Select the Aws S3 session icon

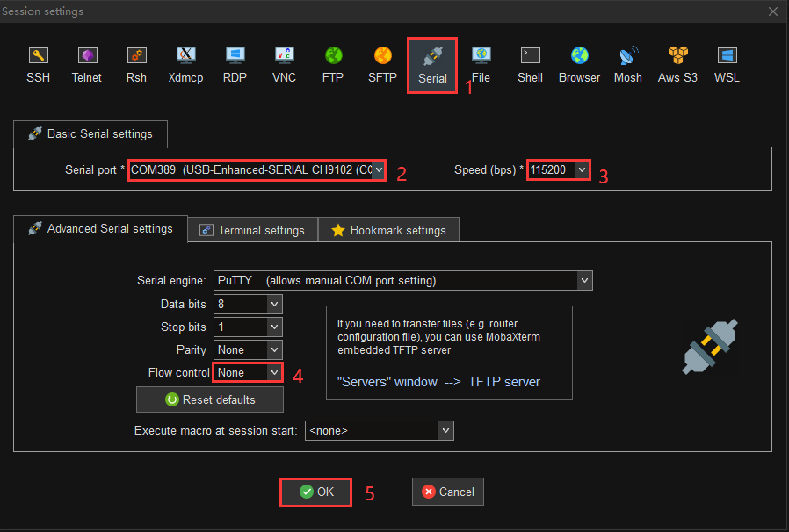pos(677,64)
